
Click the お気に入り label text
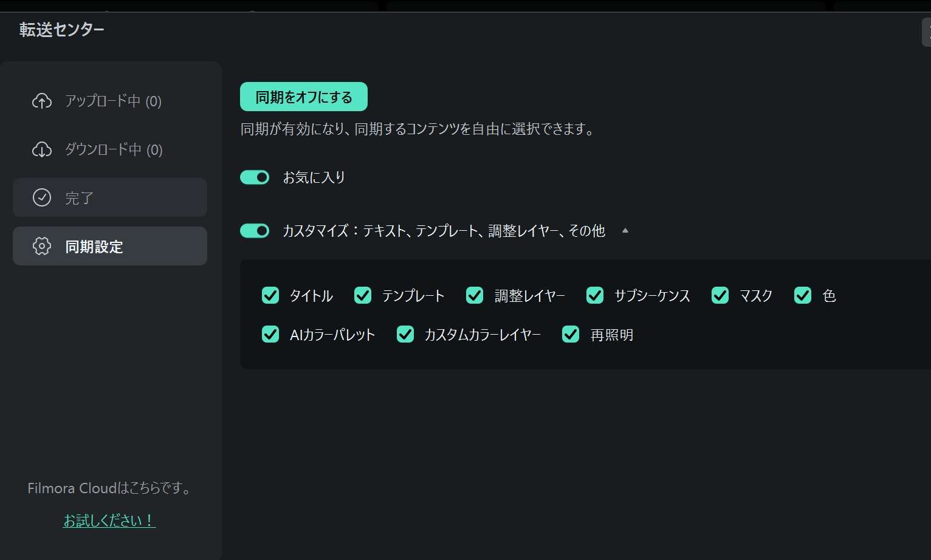pyautogui.click(x=314, y=177)
